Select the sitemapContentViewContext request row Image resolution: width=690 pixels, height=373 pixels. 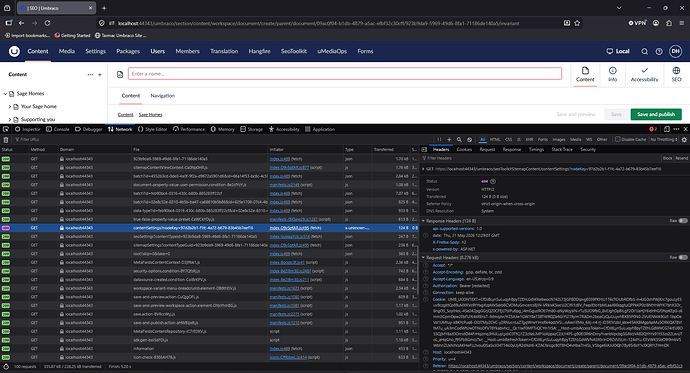(209, 168)
